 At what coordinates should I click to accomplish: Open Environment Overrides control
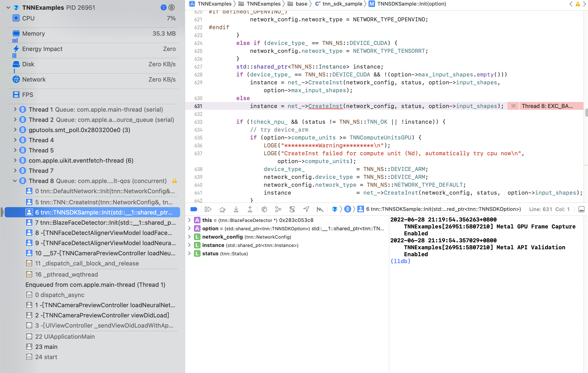point(292,209)
